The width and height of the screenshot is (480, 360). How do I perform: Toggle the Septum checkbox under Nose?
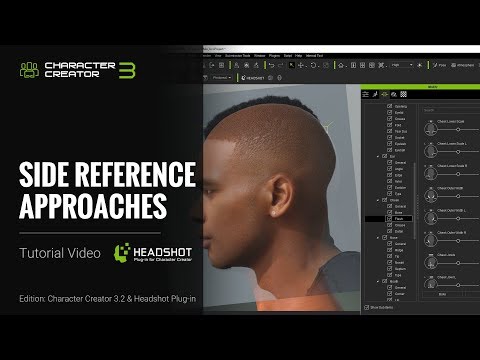[389, 269]
